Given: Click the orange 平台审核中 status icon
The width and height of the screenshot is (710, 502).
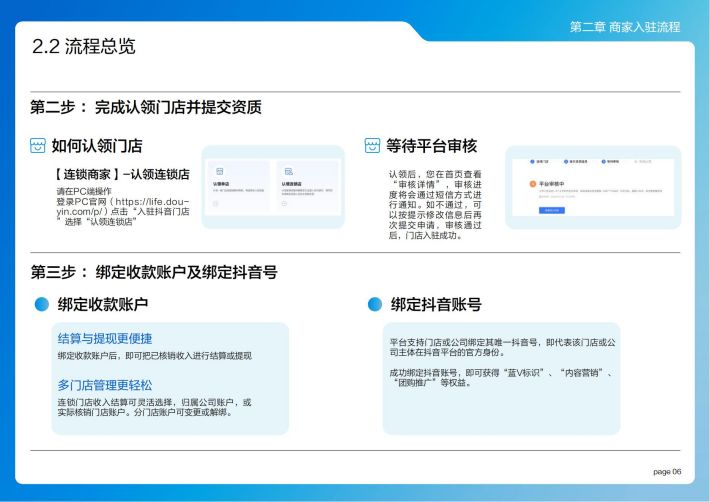Looking at the screenshot, I should (x=533, y=184).
